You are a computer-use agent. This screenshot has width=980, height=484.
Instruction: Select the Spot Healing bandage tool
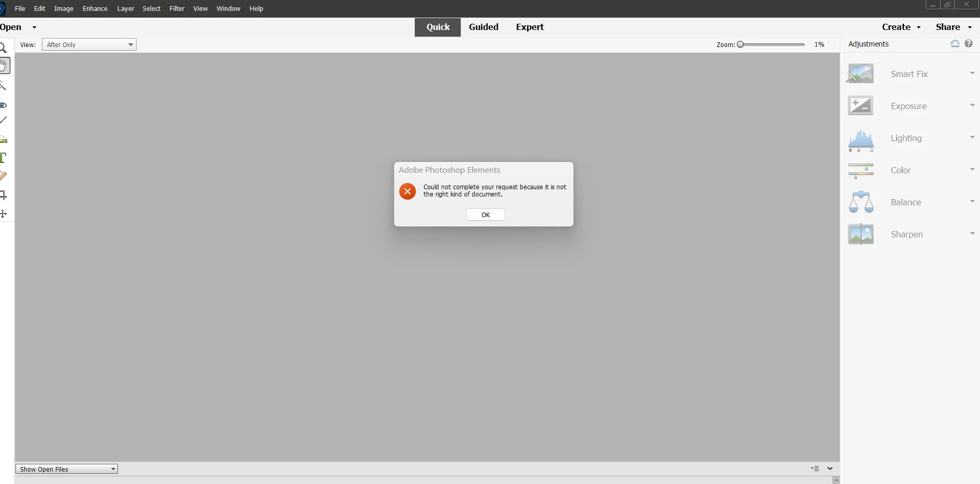click(x=3, y=176)
